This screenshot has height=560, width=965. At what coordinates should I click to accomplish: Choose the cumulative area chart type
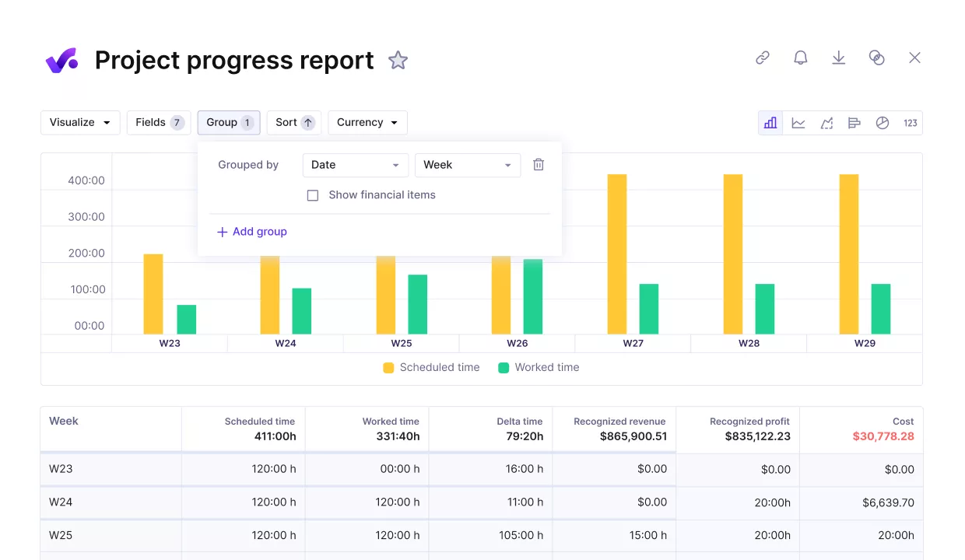coord(826,122)
